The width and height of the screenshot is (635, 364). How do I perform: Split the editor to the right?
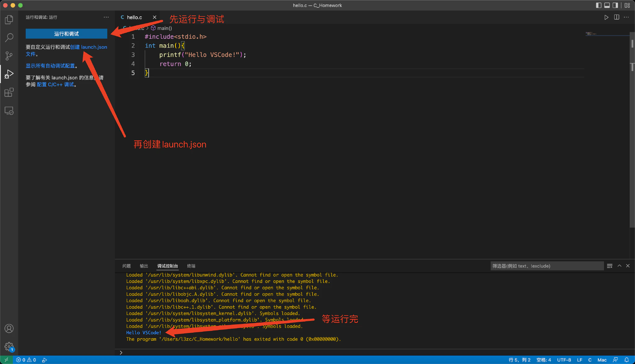pyautogui.click(x=616, y=17)
